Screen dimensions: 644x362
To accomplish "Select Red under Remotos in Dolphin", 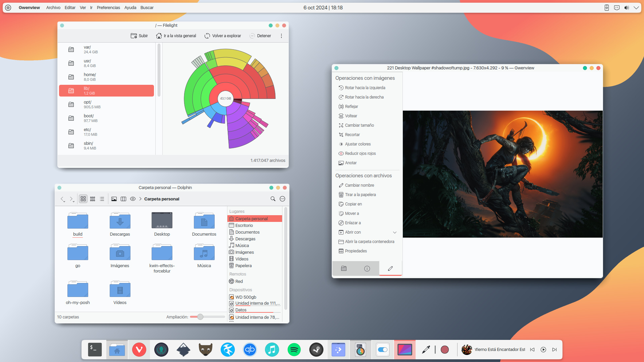I will click(255, 282).
